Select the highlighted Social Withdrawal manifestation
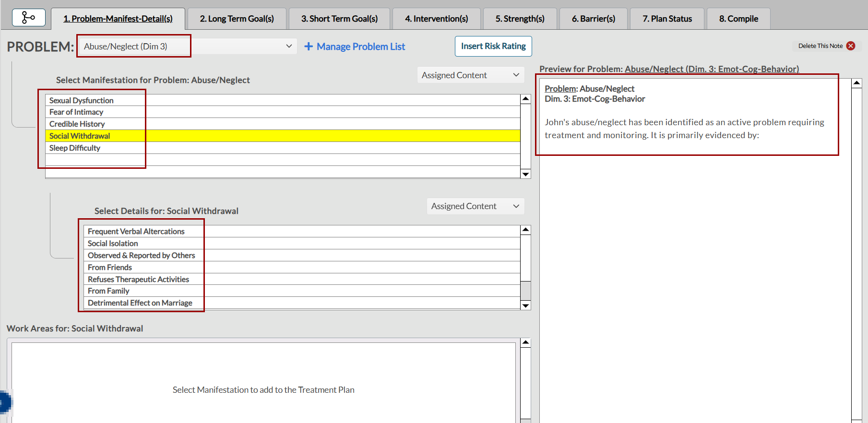Viewport: 868px width, 423px height. pos(283,136)
